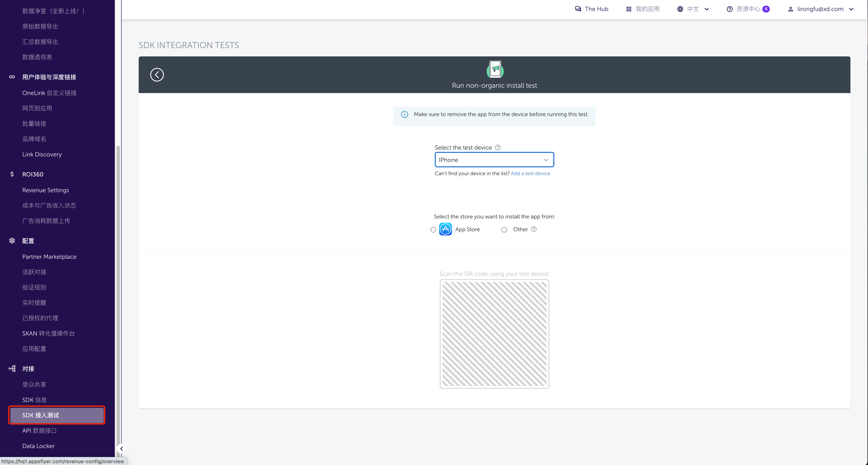Screen dimensions: 868x465
Task: Click the 资源中心 question mark icon
Action: point(729,9)
